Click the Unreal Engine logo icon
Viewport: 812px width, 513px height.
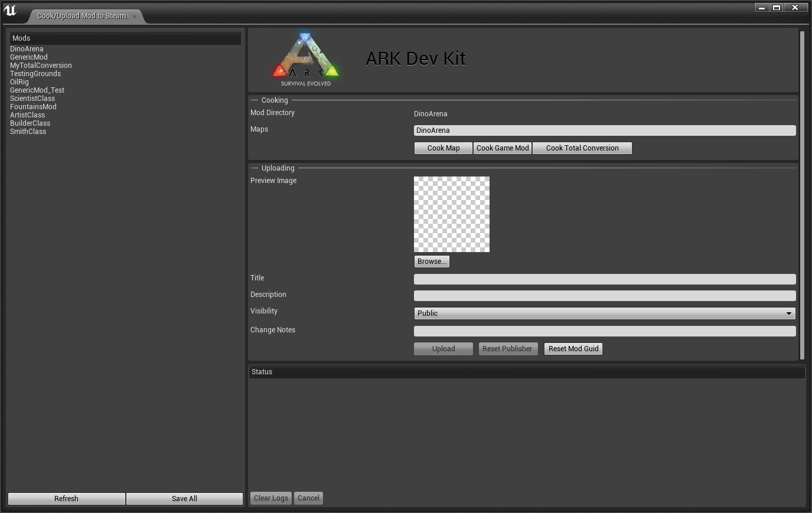point(10,10)
